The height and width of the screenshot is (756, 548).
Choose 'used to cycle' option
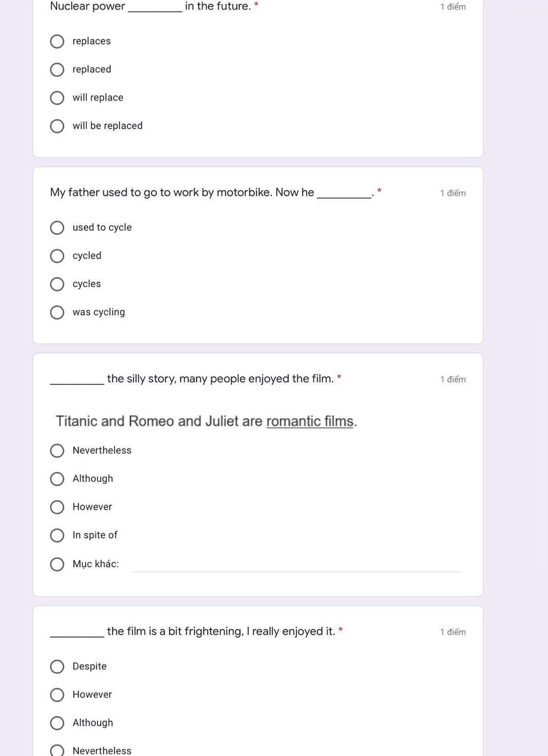(x=57, y=228)
